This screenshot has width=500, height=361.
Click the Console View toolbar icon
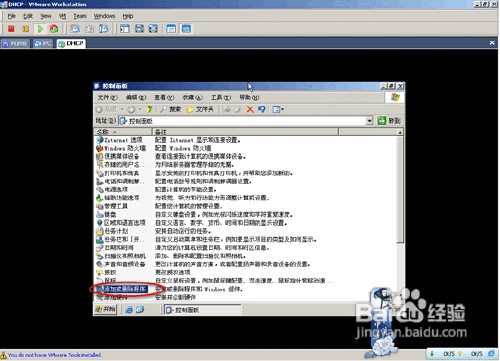(186, 29)
